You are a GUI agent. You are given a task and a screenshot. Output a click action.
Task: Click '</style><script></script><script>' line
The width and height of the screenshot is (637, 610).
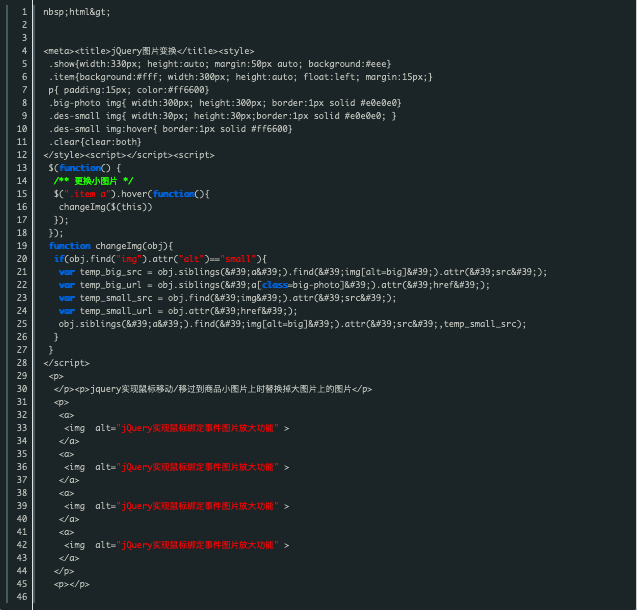[129, 155]
